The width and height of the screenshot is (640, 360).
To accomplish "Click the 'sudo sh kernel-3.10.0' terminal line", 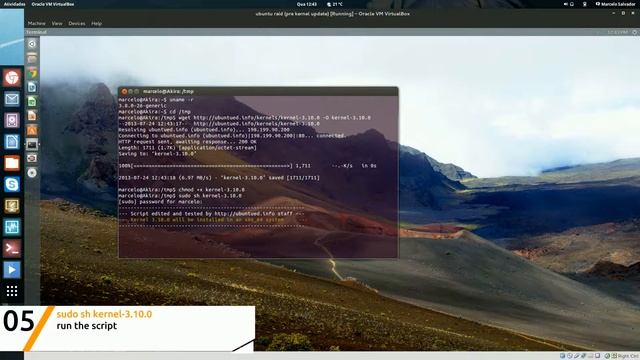I will coord(180,196).
